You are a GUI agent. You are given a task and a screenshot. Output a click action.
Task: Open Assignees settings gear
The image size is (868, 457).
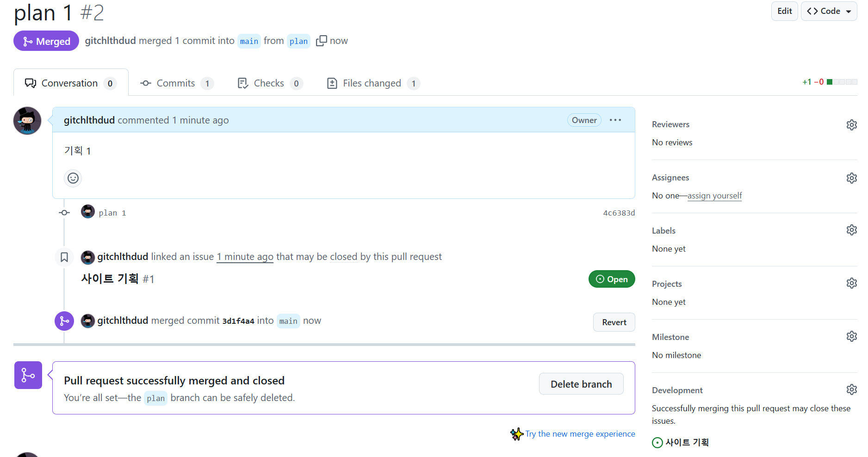coord(851,178)
